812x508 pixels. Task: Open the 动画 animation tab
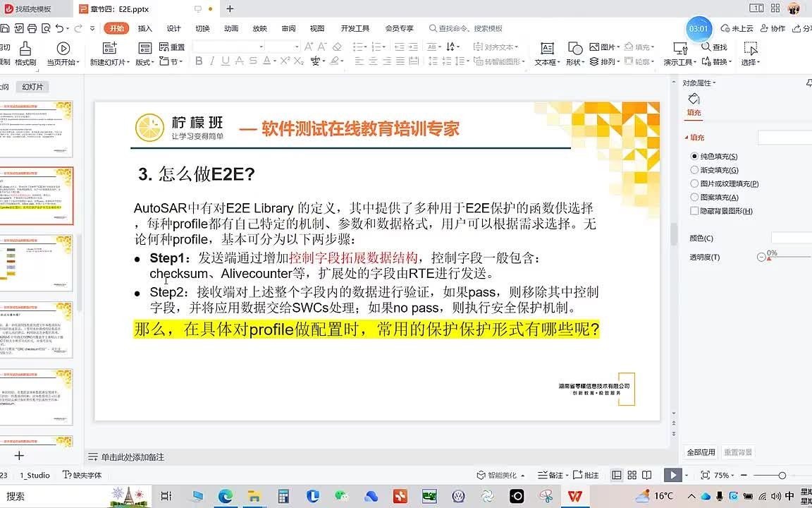click(x=232, y=28)
